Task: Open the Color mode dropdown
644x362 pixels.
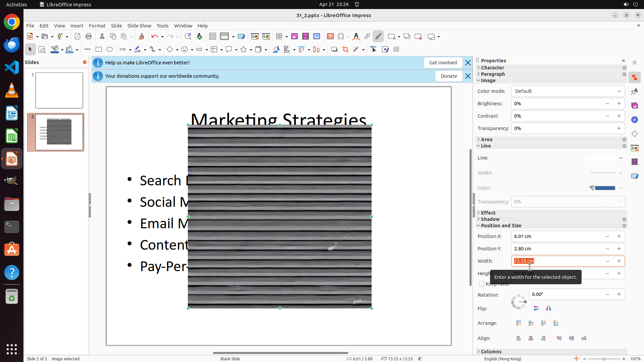Action: (x=568, y=91)
